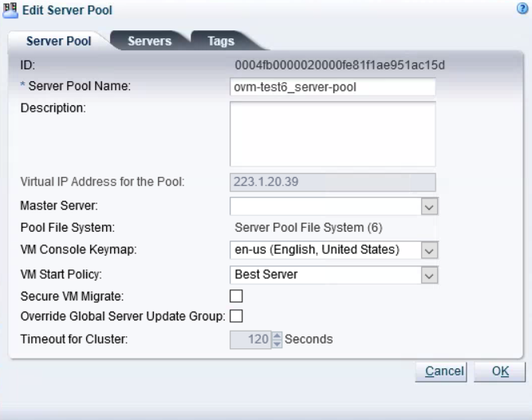Click the Cancel button
Viewport: 532px width, 420px height.
point(441,371)
